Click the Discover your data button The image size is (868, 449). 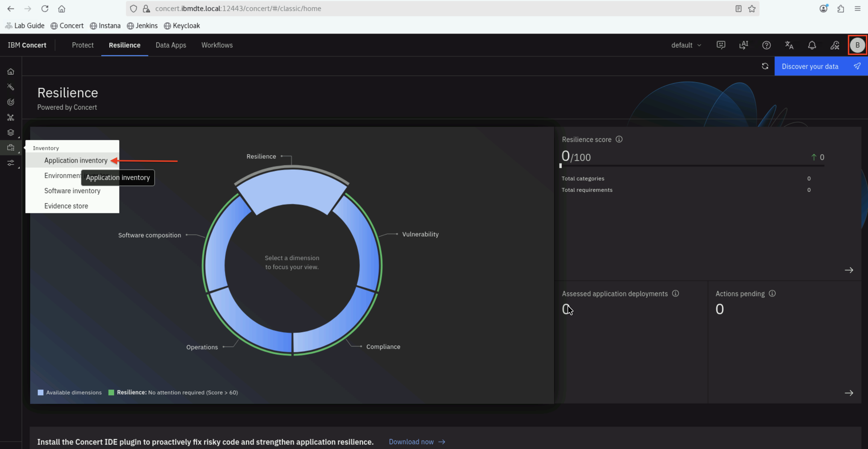tap(821, 66)
